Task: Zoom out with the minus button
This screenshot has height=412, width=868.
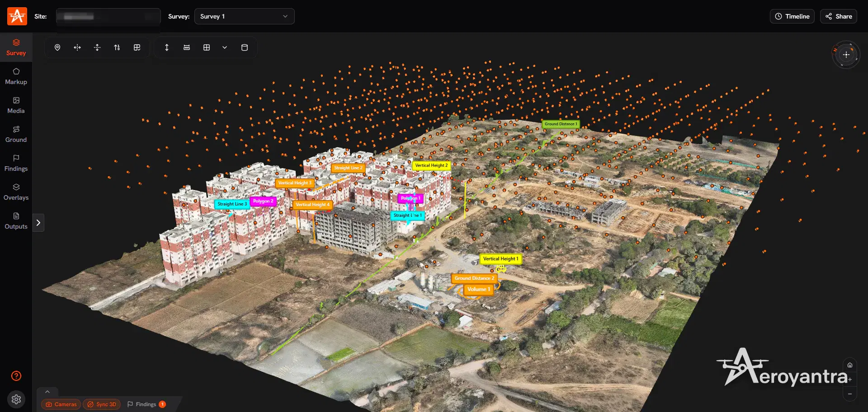Action: pos(850,394)
